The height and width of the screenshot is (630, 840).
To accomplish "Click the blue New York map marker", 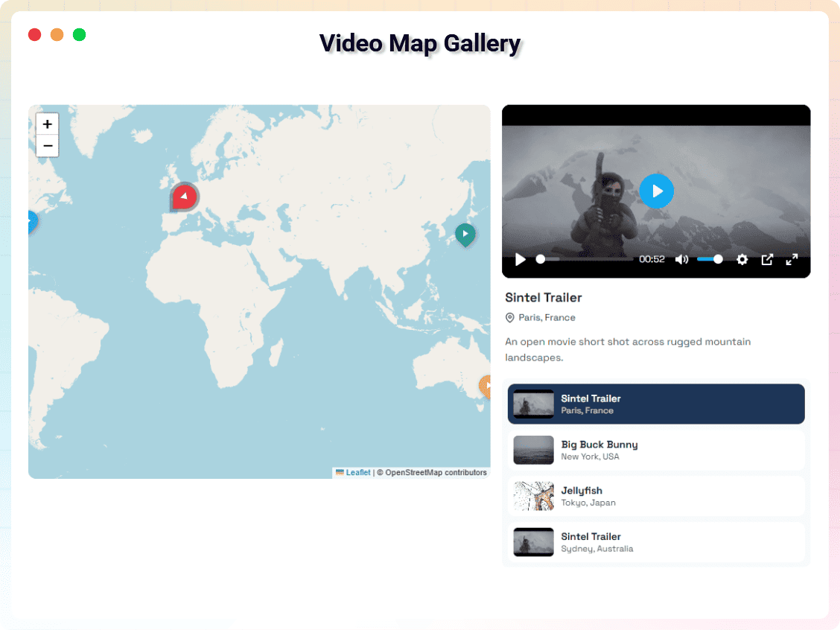I will click(32, 222).
